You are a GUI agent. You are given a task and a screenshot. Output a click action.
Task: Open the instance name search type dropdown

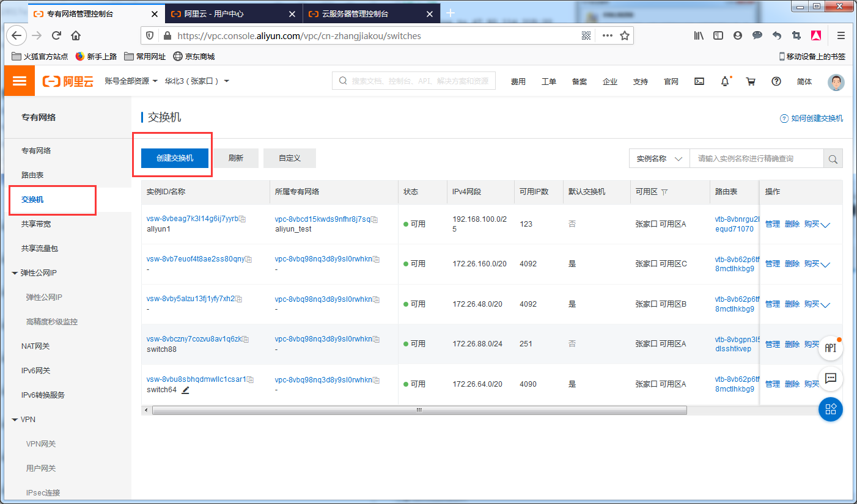pyautogui.click(x=659, y=159)
